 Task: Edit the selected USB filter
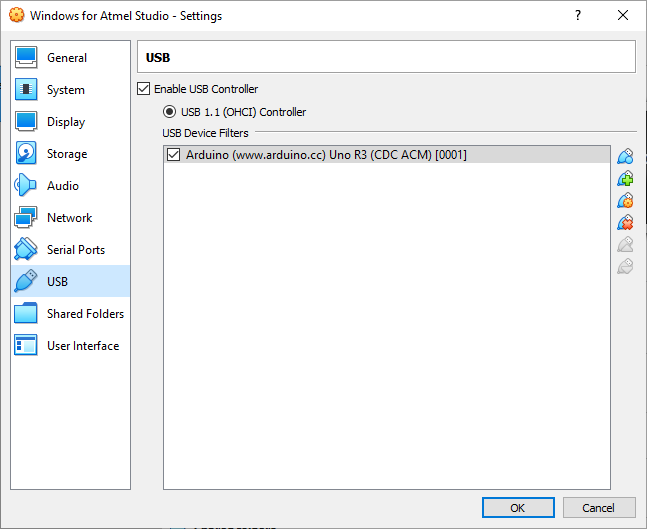coord(625,201)
